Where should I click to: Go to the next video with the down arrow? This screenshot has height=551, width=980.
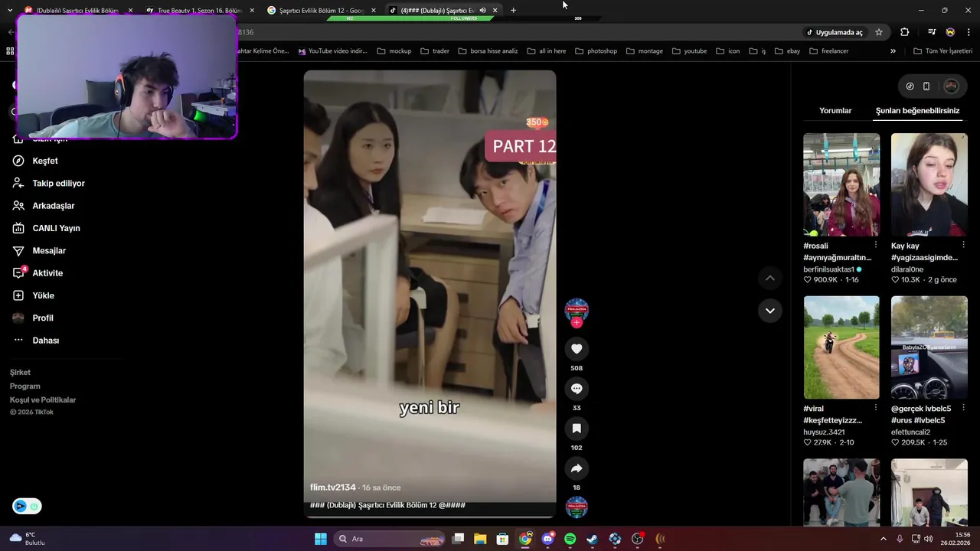(770, 311)
